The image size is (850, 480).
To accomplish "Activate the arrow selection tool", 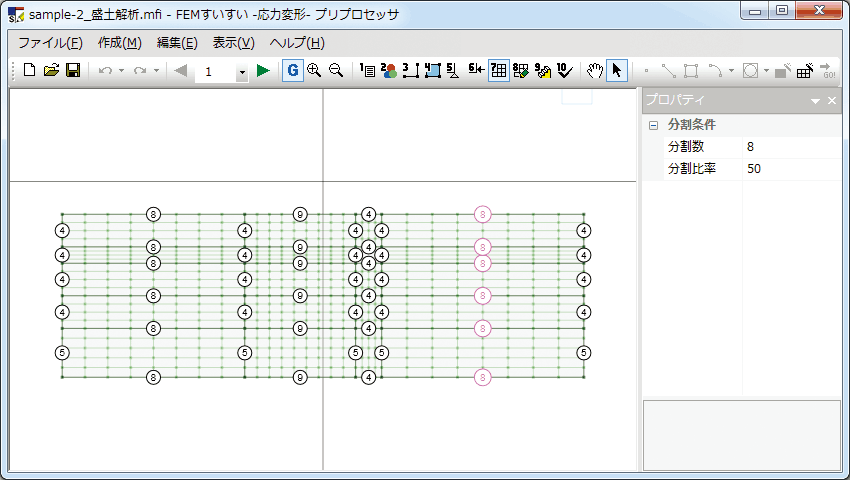I will (x=617, y=71).
